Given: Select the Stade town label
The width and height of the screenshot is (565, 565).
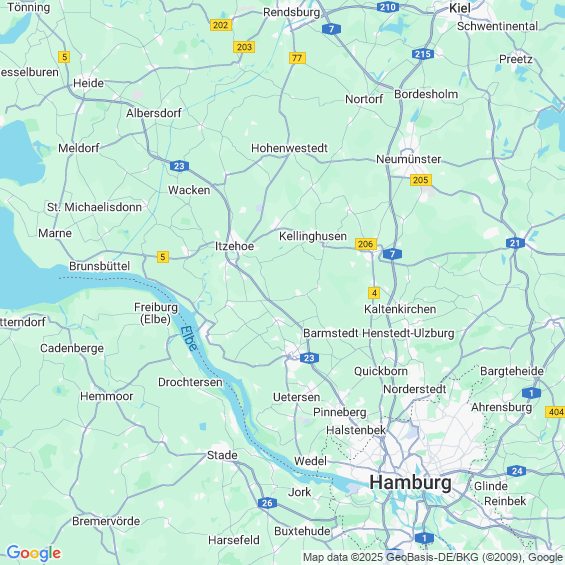Looking at the screenshot, I should coord(222,455).
